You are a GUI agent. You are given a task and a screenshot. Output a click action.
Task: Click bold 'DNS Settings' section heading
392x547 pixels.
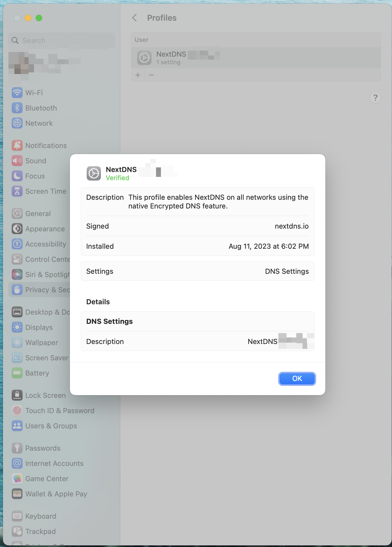109,321
